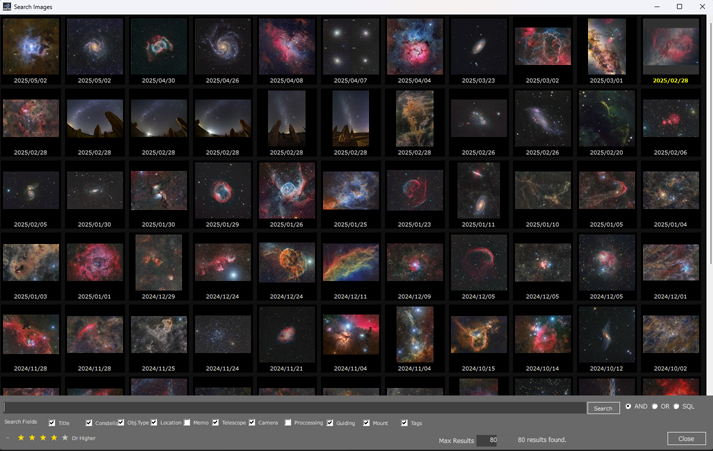
Task: Toggle the Constell. search field checkbox
Action: pyautogui.click(x=89, y=423)
